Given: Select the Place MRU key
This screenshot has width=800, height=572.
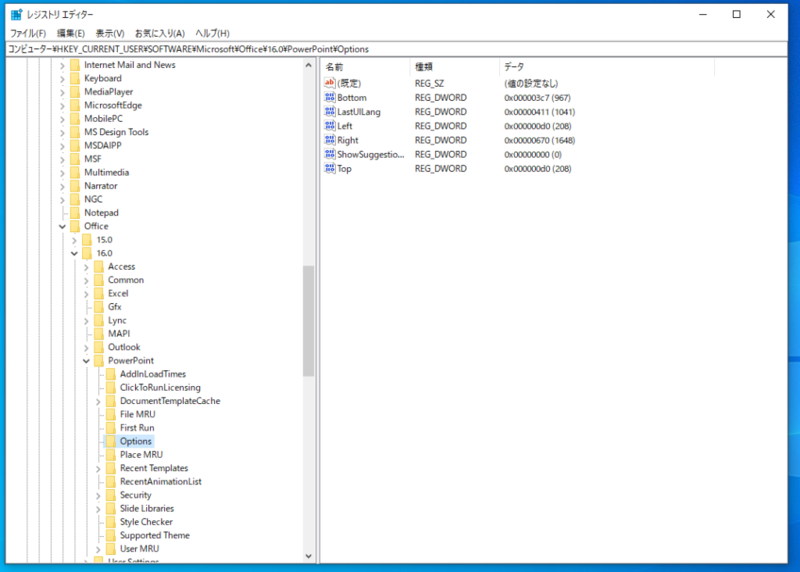Looking at the screenshot, I should tap(141, 455).
